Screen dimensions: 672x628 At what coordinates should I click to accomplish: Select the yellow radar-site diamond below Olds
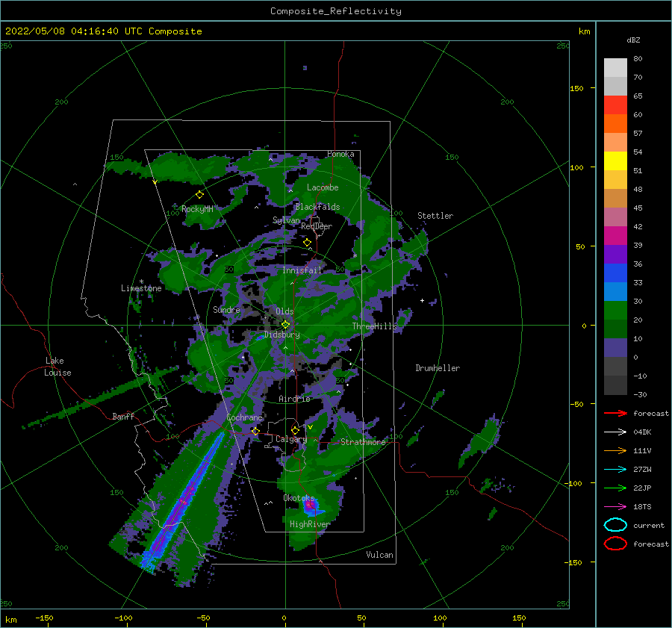click(285, 325)
